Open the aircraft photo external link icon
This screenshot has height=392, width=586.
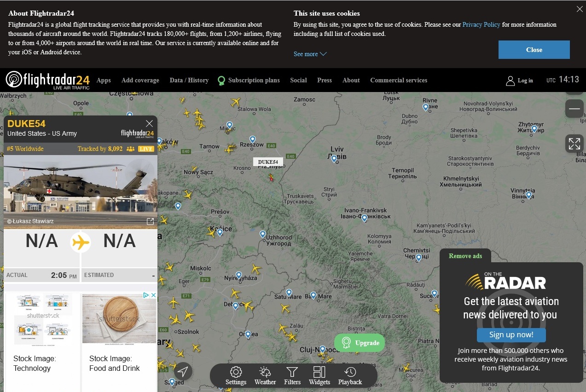[x=150, y=221]
